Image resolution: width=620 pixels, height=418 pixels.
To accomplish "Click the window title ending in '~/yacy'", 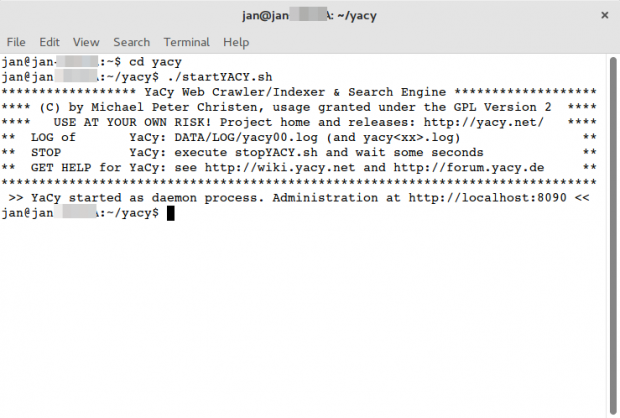I will pos(309,15).
